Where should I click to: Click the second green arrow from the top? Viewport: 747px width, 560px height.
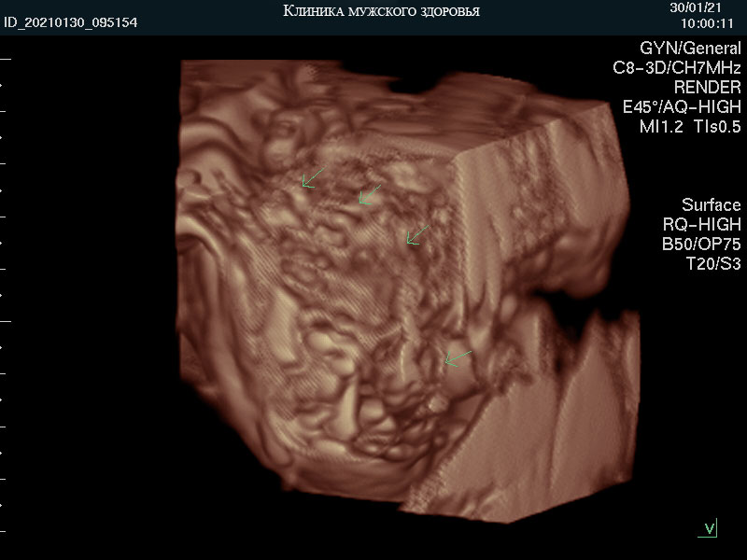click(369, 195)
